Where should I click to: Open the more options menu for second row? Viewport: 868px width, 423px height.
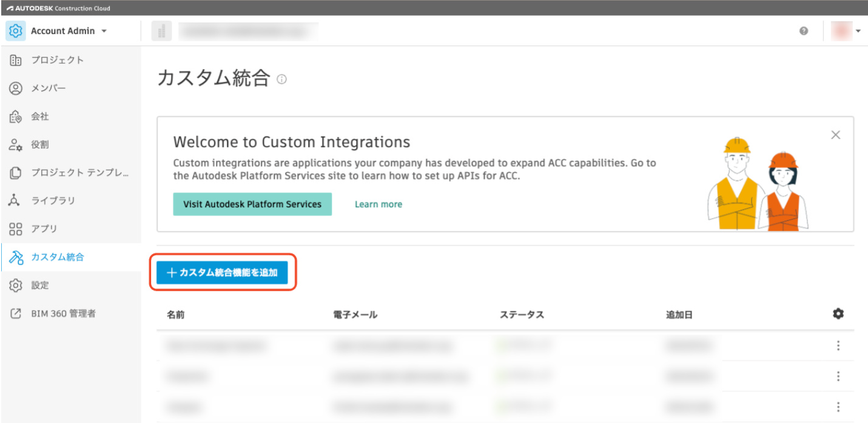tap(838, 376)
